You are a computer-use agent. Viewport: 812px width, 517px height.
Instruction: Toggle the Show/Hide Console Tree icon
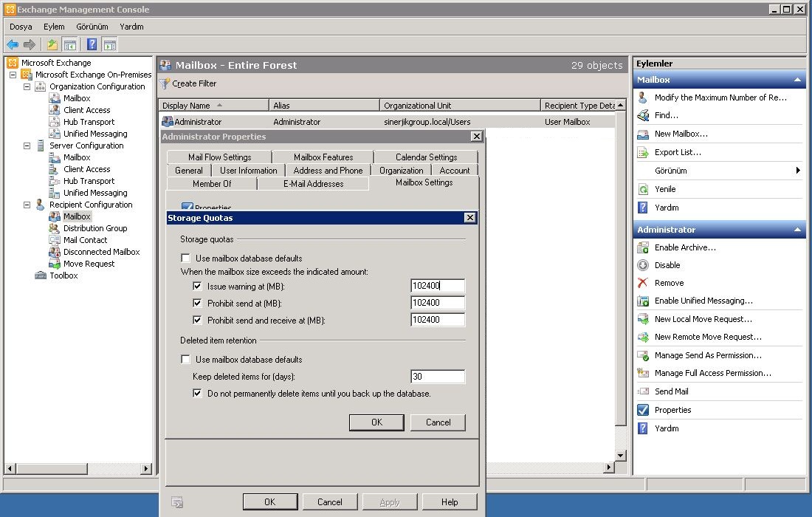coord(69,44)
